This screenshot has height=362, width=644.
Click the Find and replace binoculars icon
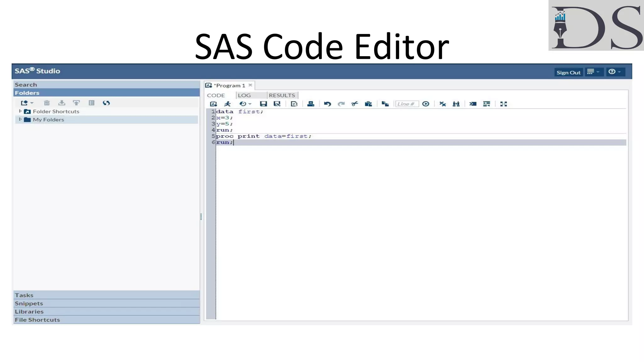tap(456, 104)
